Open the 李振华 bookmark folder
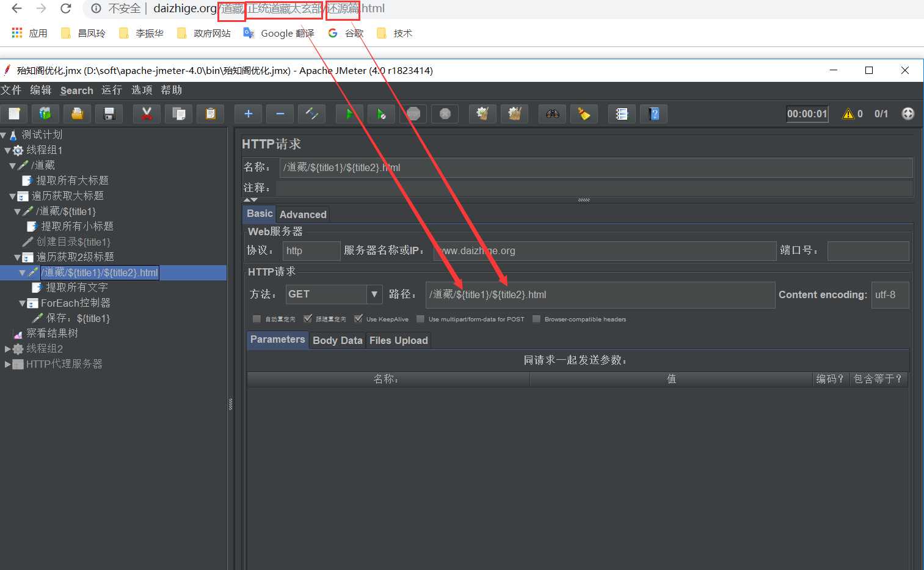The image size is (924, 570). tap(141, 33)
